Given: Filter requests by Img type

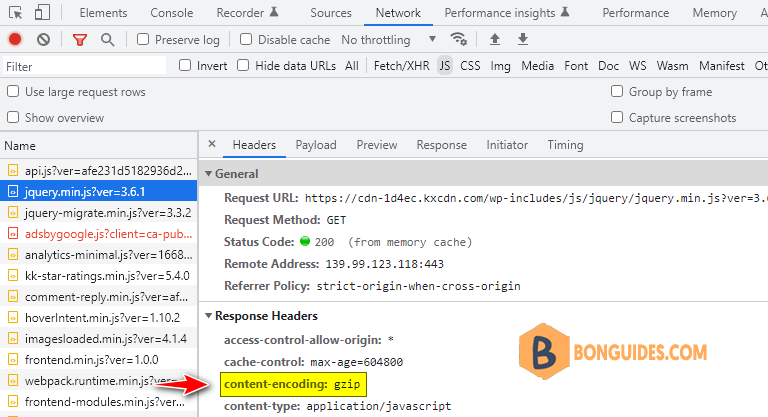Looking at the screenshot, I should click(x=500, y=66).
